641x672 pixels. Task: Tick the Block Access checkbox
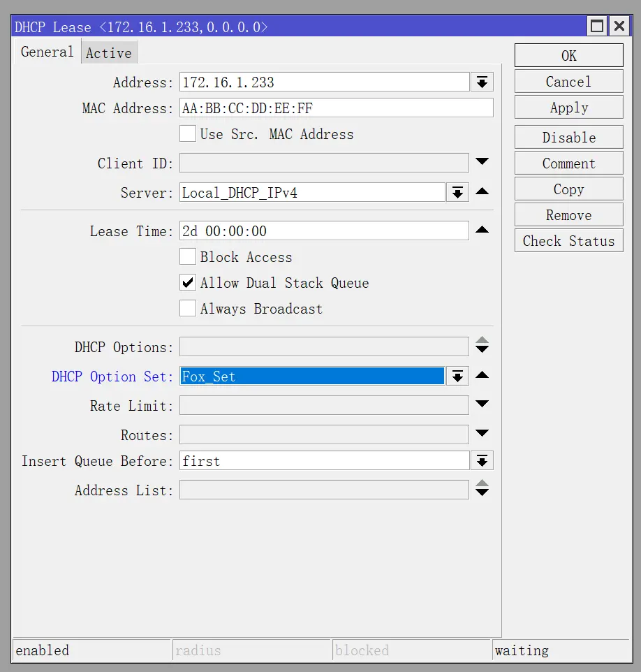(188, 256)
